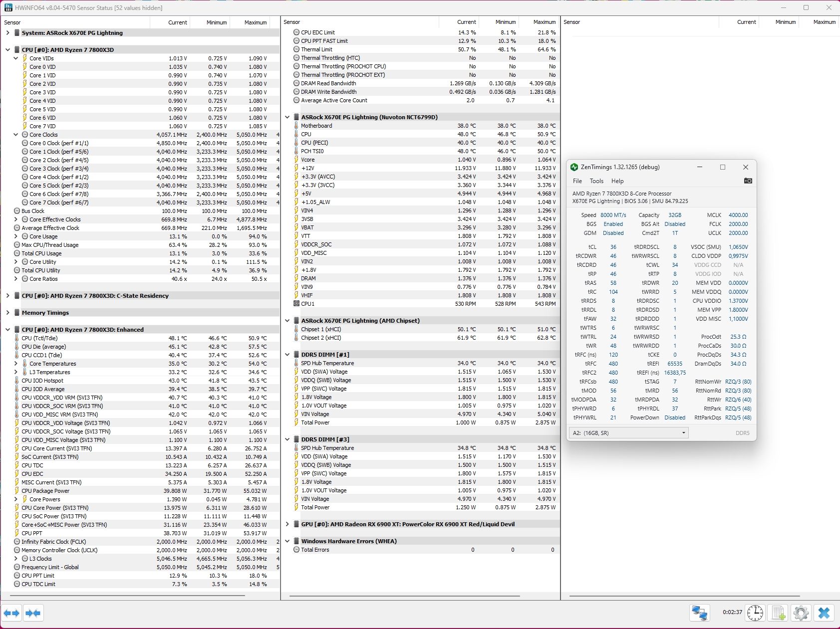Expand the C-State Residency sensor group
The width and height of the screenshot is (840, 629).
pyautogui.click(x=7, y=296)
